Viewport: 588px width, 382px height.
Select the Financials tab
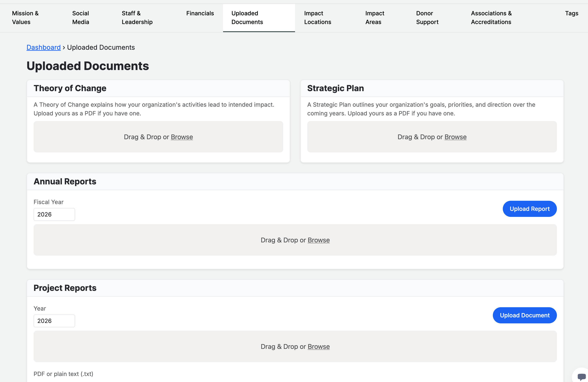(x=200, y=13)
